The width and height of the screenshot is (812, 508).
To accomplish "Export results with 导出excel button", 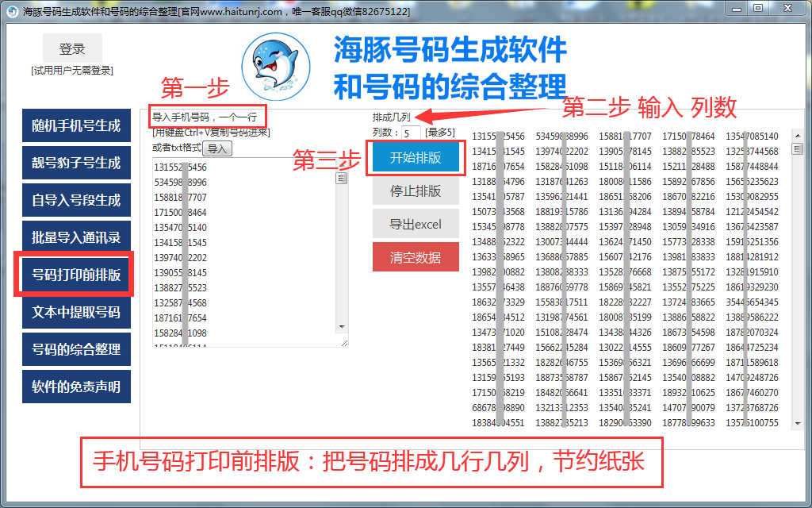I will tap(416, 224).
